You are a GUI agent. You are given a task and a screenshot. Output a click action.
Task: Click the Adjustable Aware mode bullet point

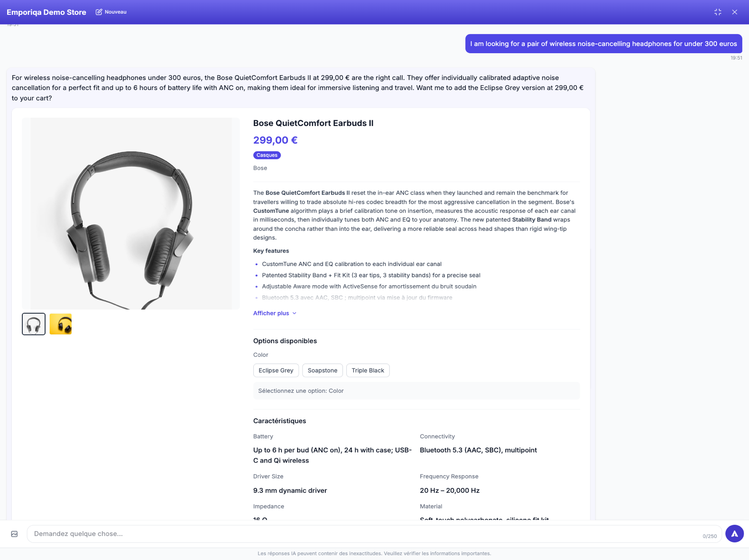click(x=369, y=287)
